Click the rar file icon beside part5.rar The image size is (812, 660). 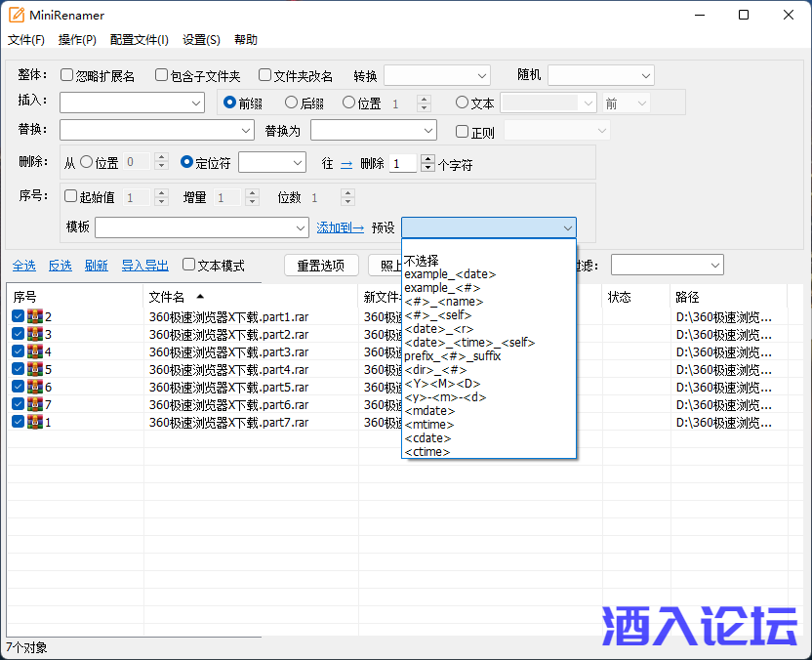coord(31,387)
